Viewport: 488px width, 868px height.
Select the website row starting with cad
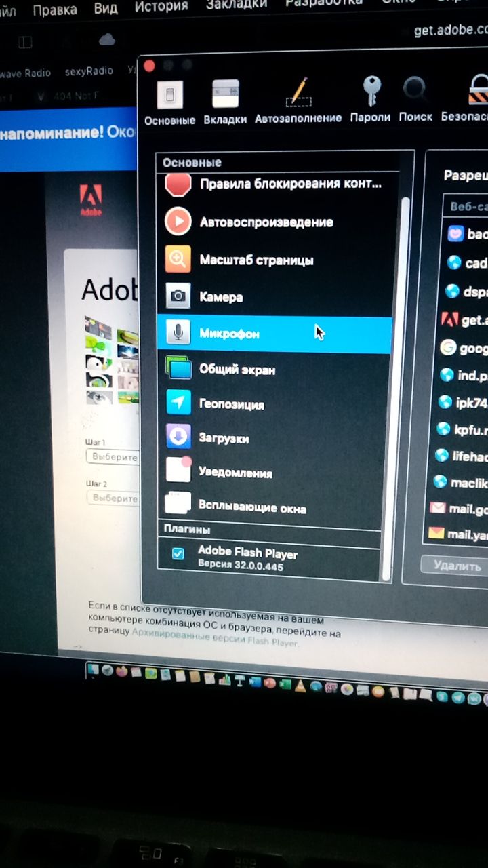[x=466, y=263]
